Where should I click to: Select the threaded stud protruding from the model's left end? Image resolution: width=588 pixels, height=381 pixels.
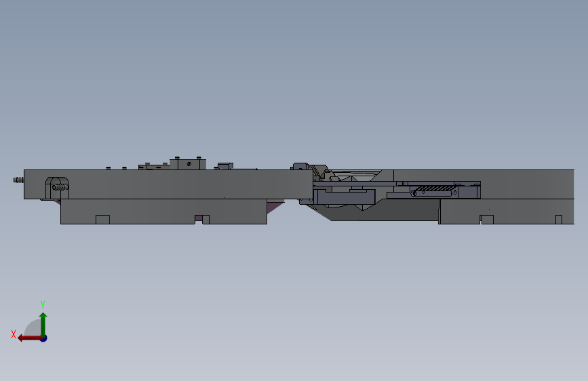[x=19, y=180]
